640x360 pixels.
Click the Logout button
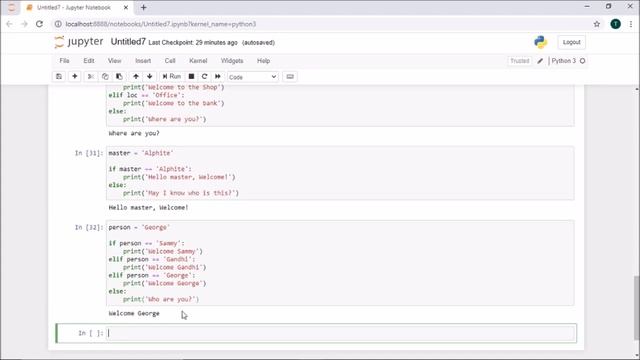coord(571,42)
